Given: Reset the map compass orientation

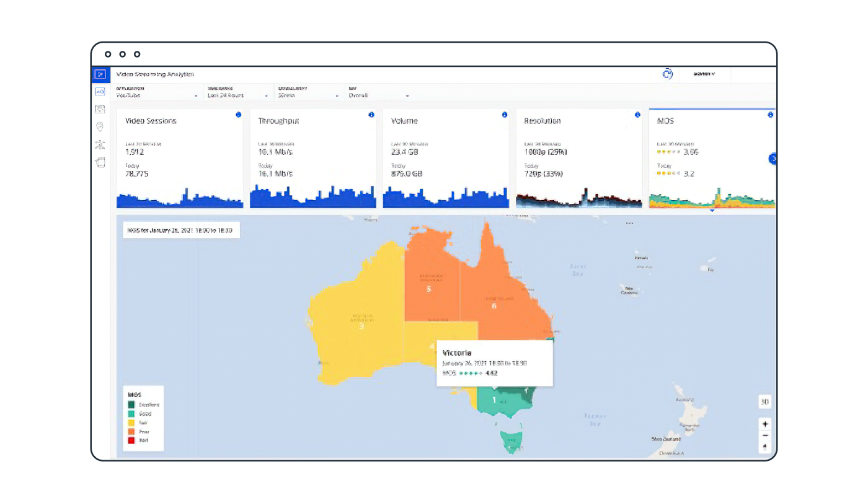Looking at the screenshot, I should [x=765, y=447].
